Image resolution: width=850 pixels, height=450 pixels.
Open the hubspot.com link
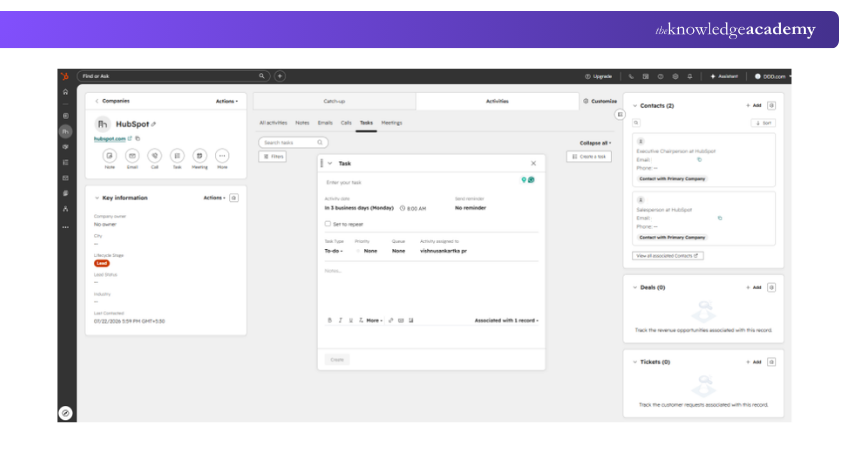110,139
